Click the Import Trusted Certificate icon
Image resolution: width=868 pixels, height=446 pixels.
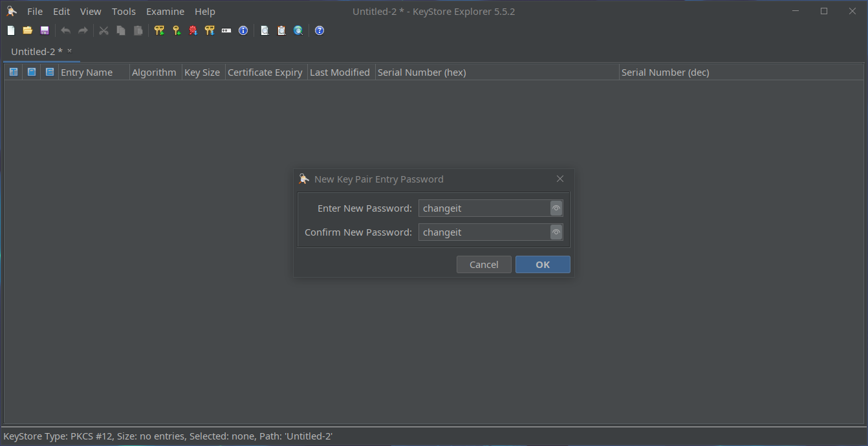[x=193, y=30]
